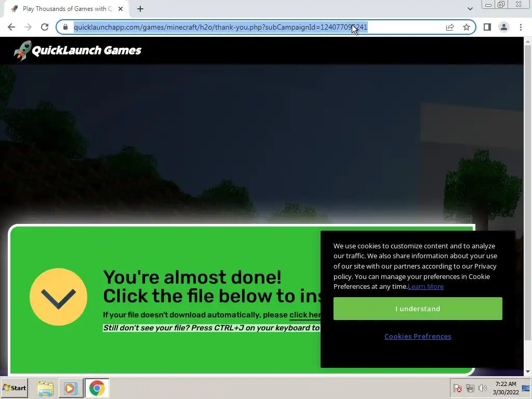Focus the address bar URL
This screenshot has height=399, width=532.
220,27
